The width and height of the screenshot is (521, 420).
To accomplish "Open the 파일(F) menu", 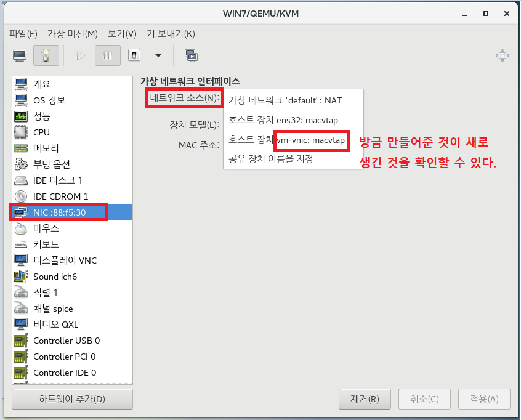I will click(23, 33).
